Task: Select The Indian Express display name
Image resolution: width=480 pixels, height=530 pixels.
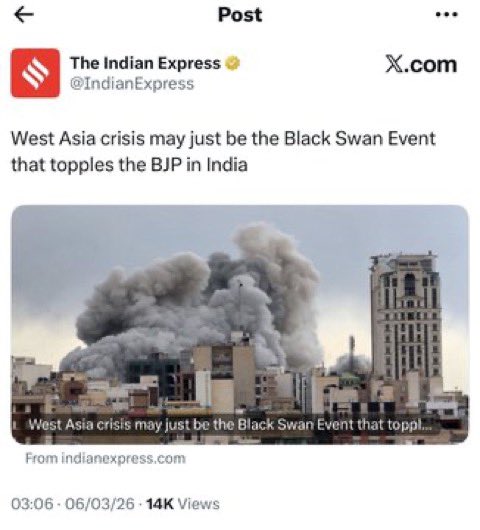Action: click(145, 63)
